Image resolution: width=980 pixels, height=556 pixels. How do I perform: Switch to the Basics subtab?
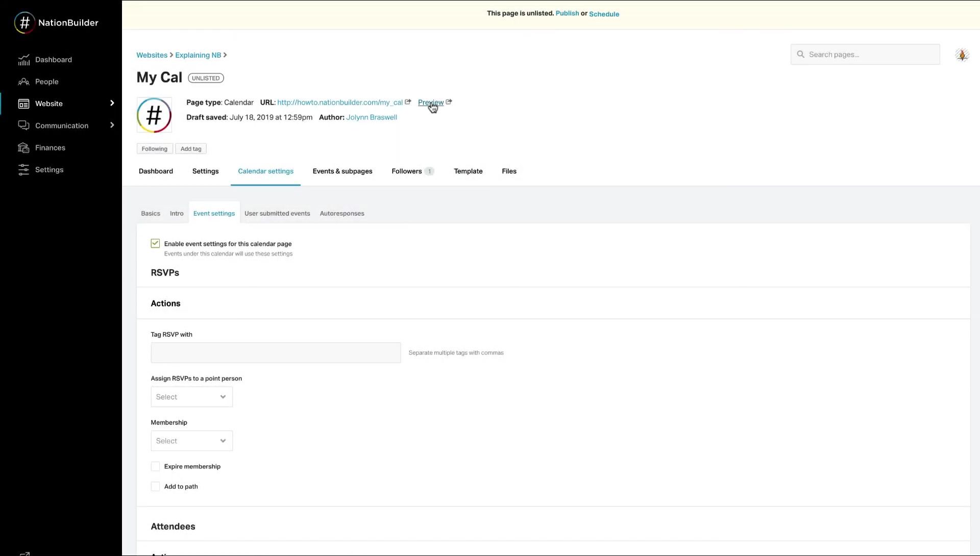pyautogui.click(x=151, y=214)
